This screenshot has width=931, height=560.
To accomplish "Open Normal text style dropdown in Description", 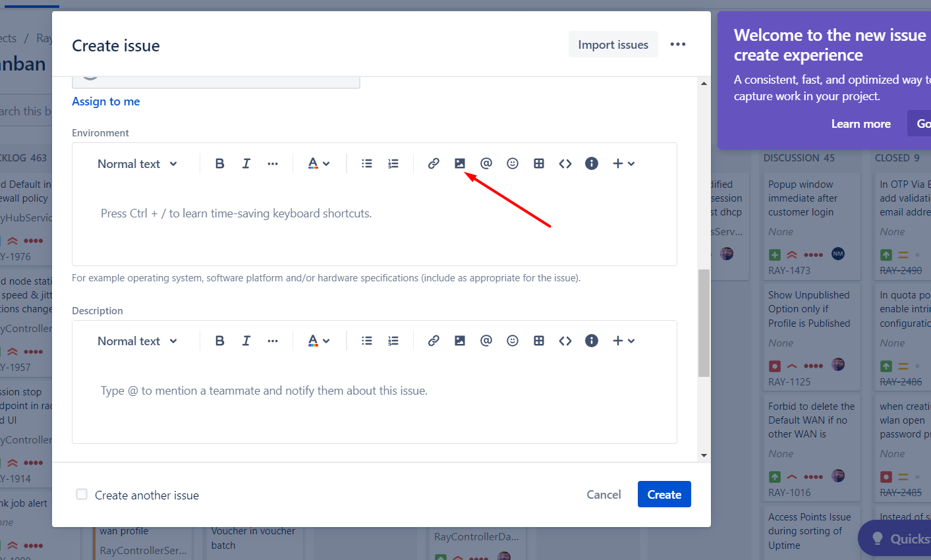I will click(x=137, y=341).
